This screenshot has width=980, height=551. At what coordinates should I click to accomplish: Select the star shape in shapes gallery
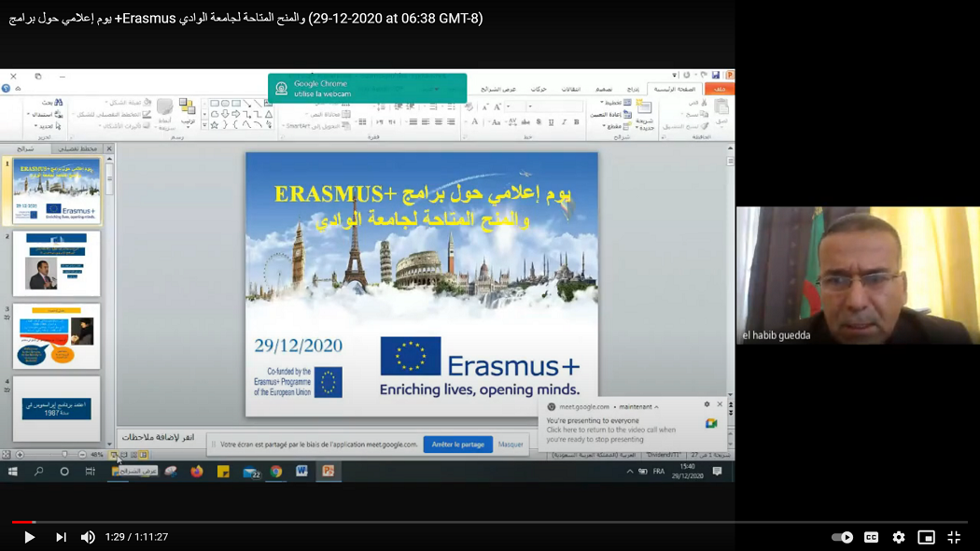coord(215,125)
